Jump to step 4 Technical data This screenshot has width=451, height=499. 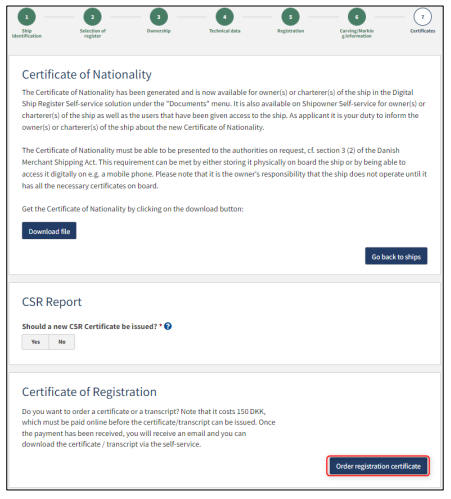[x=225, y=17]
